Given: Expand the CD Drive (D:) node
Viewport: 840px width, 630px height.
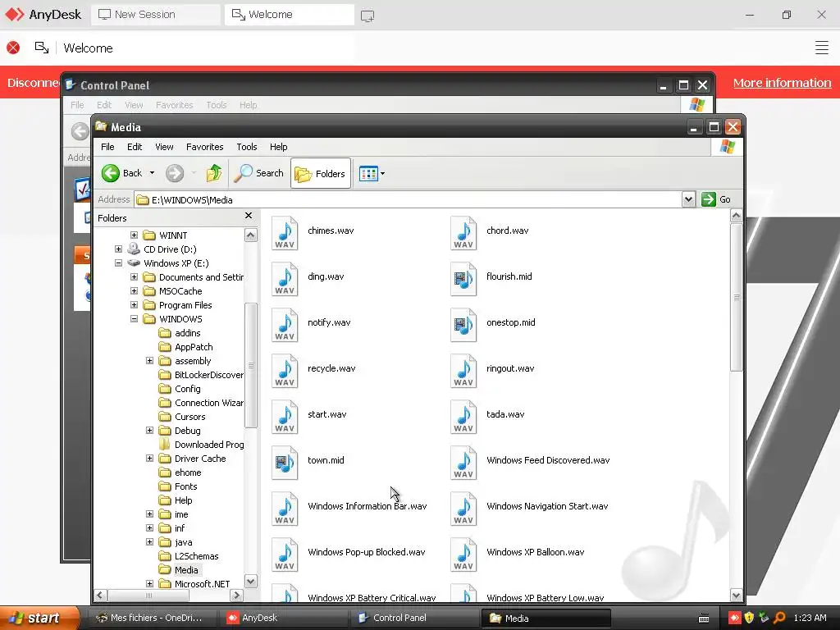Looking at the screenshot, I should pyautogui.click(x=118, y=249).
